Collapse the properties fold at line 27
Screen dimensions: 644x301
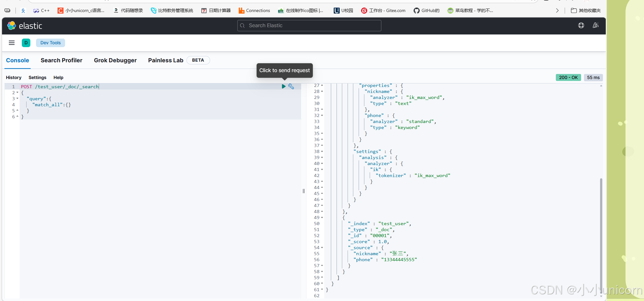click(322, 85)
